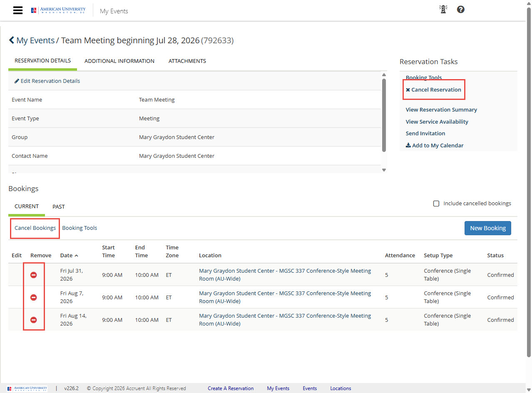
Task: Switch to Attachments tab
Action: (187, 61)
